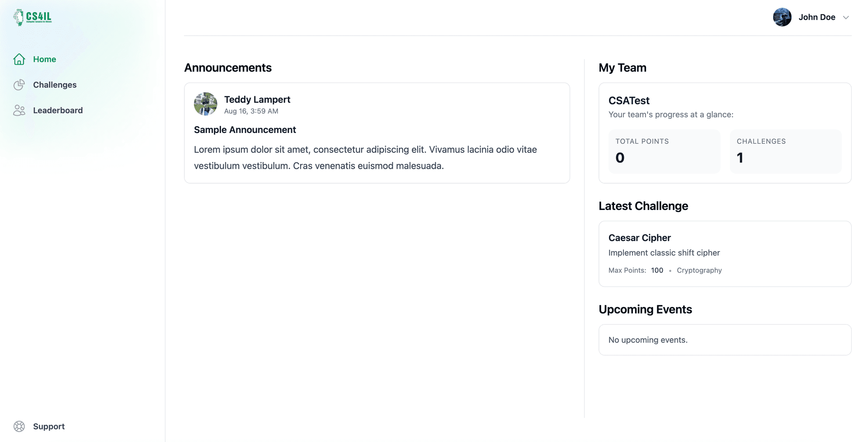Click the Challenges count stat card
868x442 pixels.
point(785,152)
